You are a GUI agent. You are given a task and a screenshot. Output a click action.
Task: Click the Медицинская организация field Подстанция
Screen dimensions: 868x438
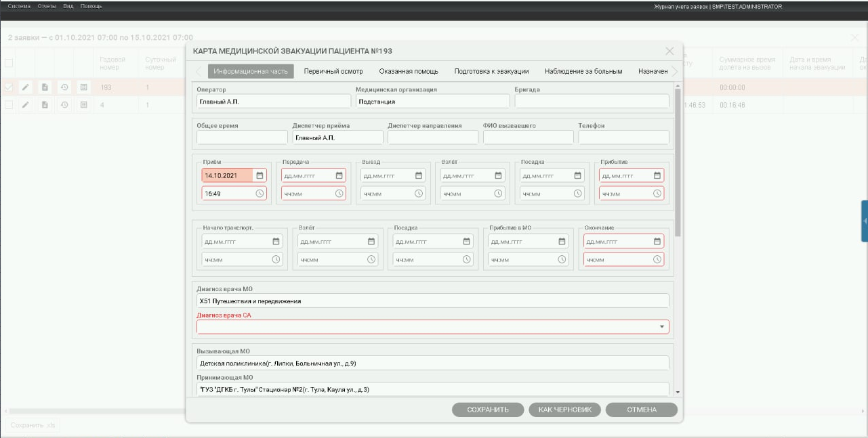[433, 102]
